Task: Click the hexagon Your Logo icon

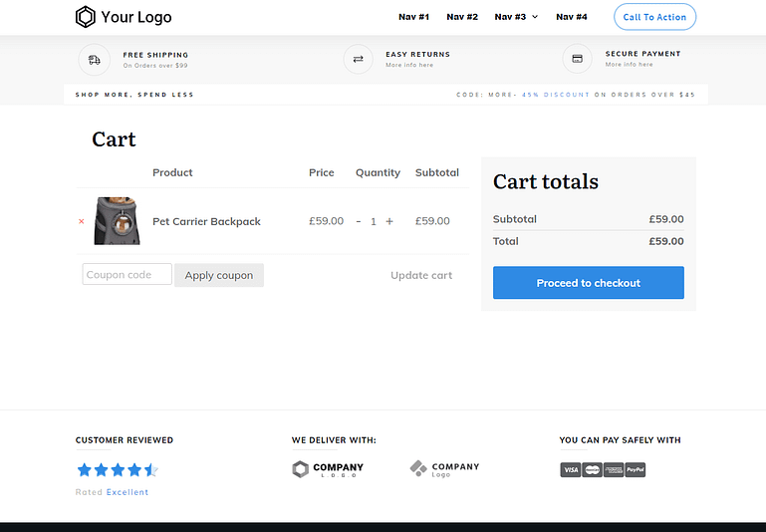Action: 86,17
